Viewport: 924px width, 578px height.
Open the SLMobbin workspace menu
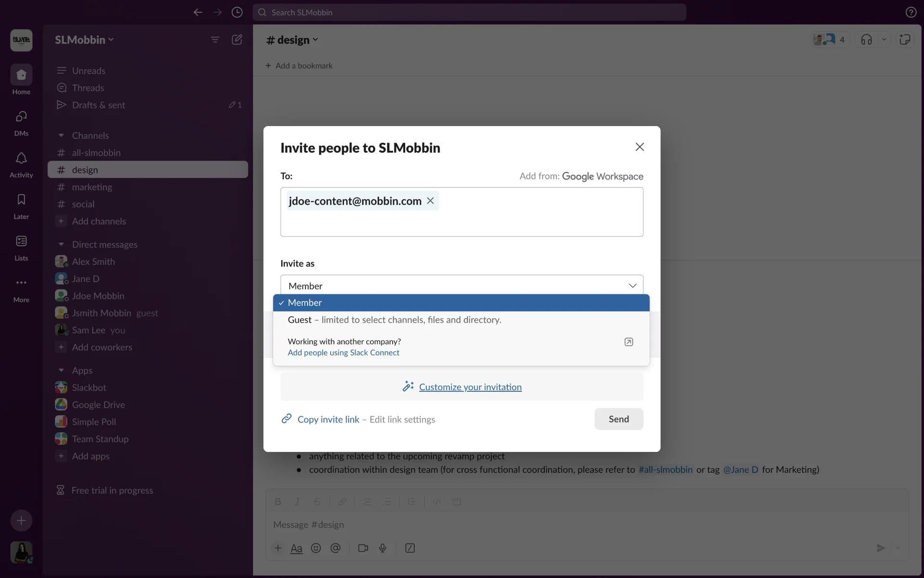pyautogui.click(x=84, y=40)
